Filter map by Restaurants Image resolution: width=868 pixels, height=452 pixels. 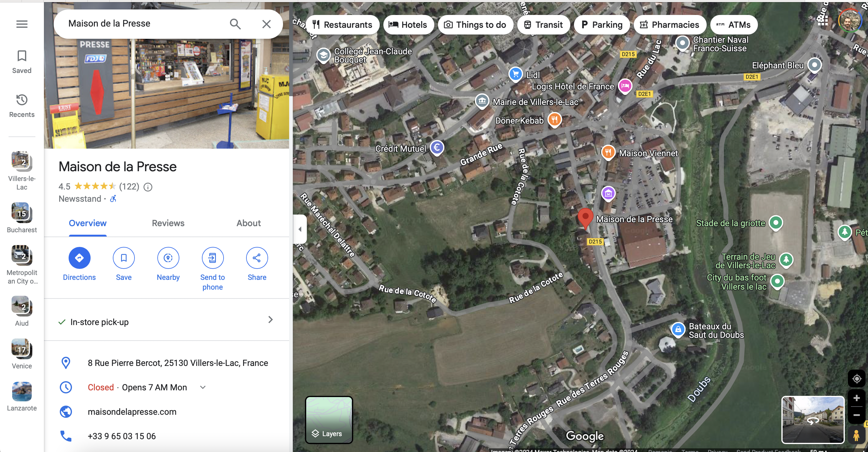pyautogui.click(x=343, y=25)
